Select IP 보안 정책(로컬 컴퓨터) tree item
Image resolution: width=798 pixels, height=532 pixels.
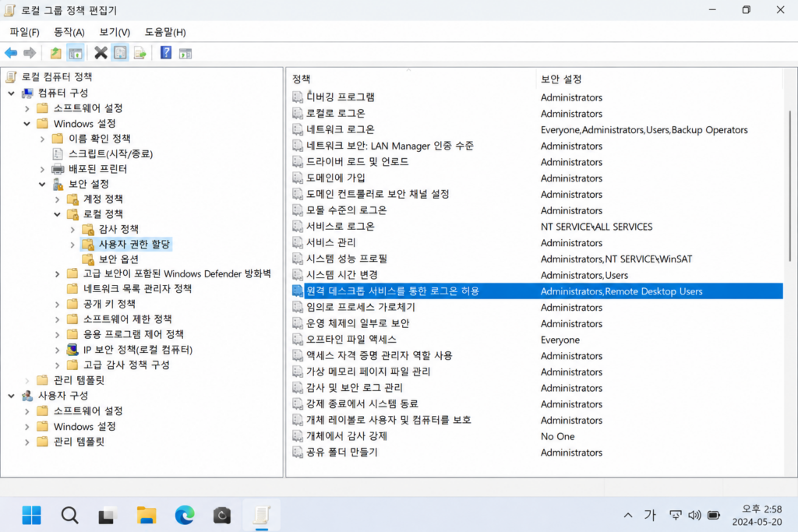138,350
